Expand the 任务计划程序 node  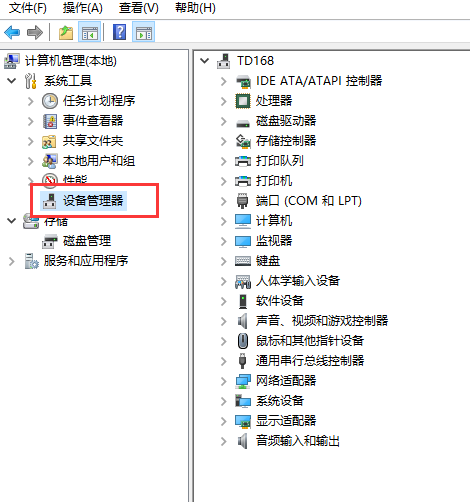pyautogui.click(x=31, y=101)
